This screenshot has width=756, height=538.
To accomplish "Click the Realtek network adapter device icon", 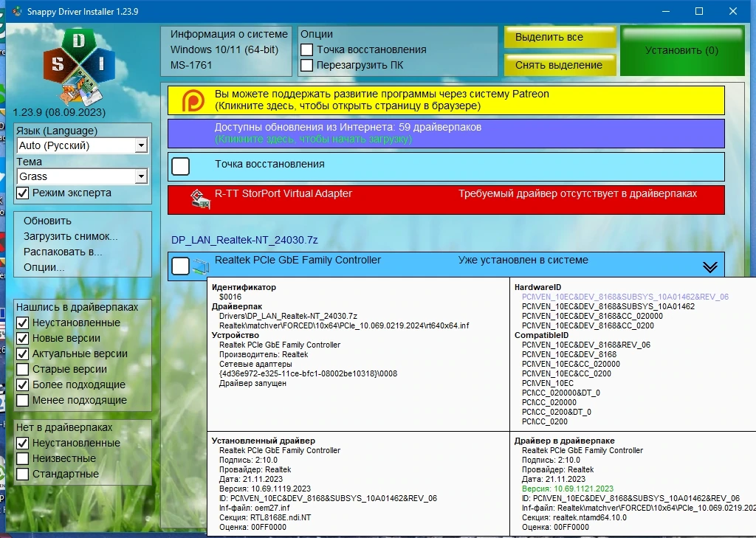I will [x=201, y=266].
